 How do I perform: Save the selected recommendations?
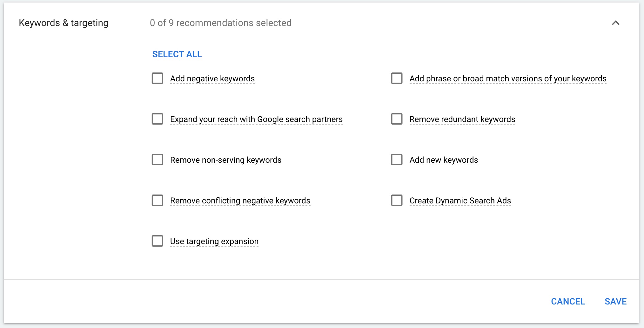coord(615,302)
